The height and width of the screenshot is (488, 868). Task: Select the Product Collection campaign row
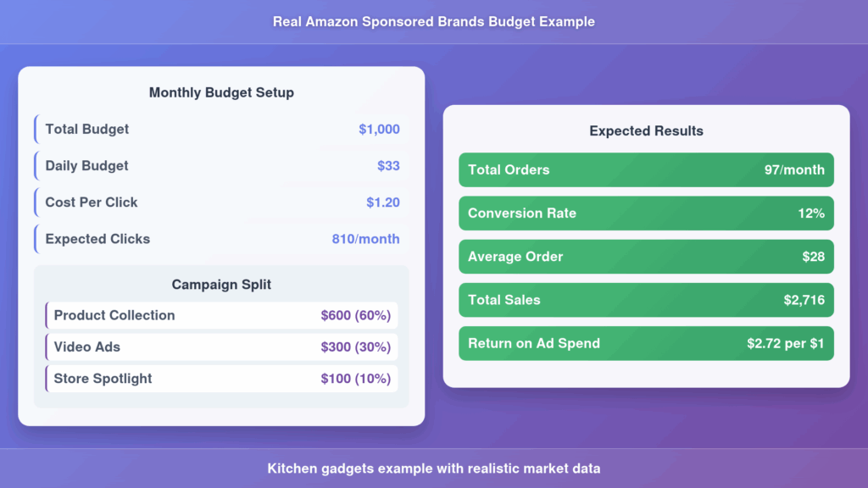[221, 315]
